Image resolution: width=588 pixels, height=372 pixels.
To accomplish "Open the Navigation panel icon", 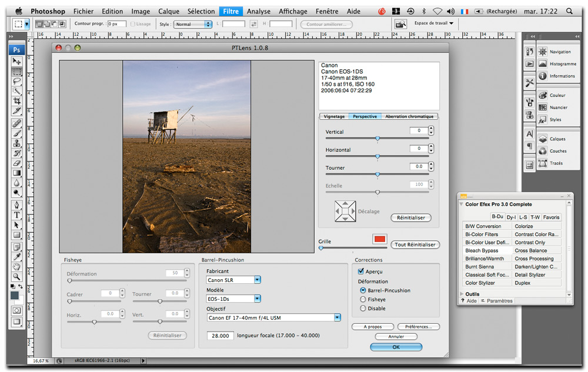I will point(543,52).
